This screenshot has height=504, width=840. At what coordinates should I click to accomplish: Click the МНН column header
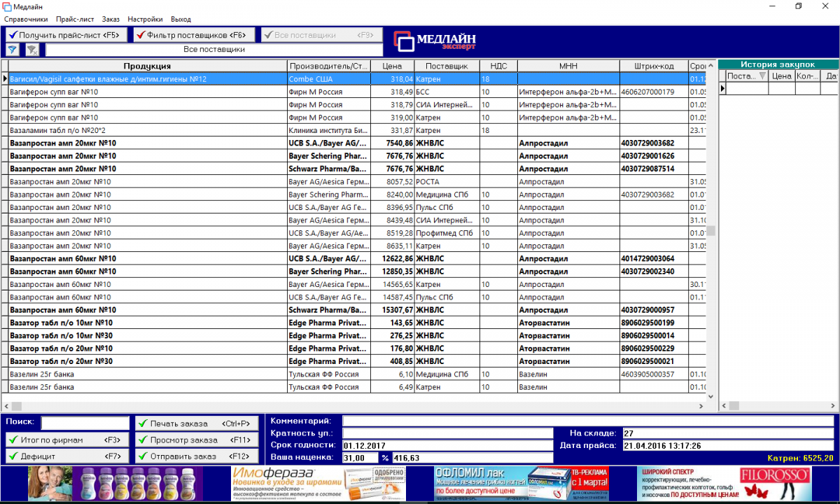tap(568, 66)
